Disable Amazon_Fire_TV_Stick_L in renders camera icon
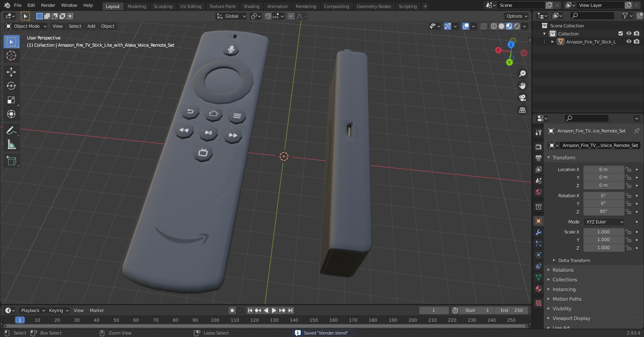Screen dimensions: 644x337 (636, 41)
